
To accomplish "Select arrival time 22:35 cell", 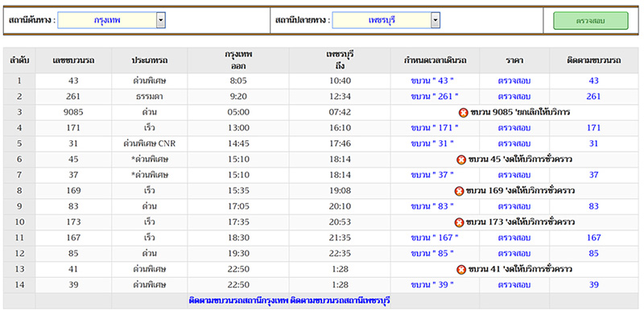I will [x=340, y=253].
